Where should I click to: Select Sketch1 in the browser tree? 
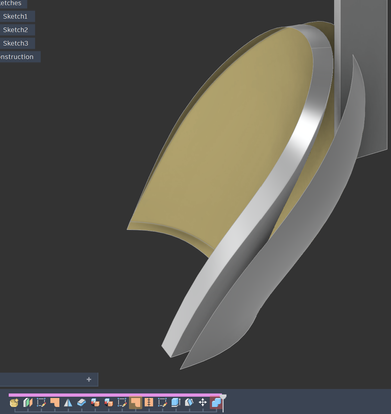[15, 16]
